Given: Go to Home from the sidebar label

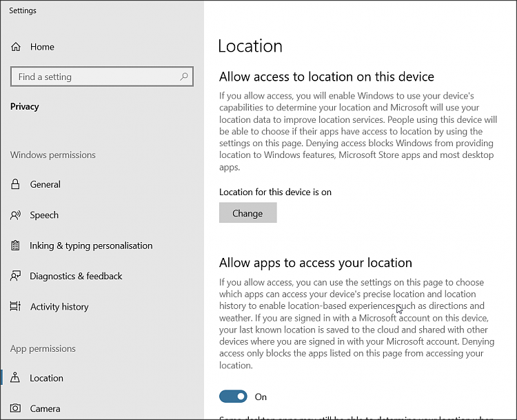Looking at the screenshot, I should tap(42, 47).
